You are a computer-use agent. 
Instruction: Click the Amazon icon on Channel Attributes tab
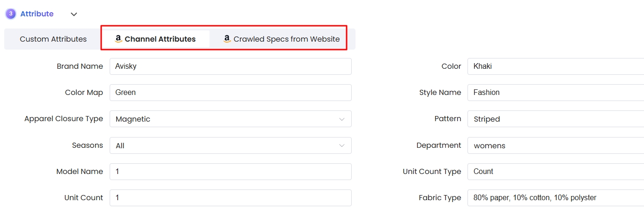click(118, 39)
